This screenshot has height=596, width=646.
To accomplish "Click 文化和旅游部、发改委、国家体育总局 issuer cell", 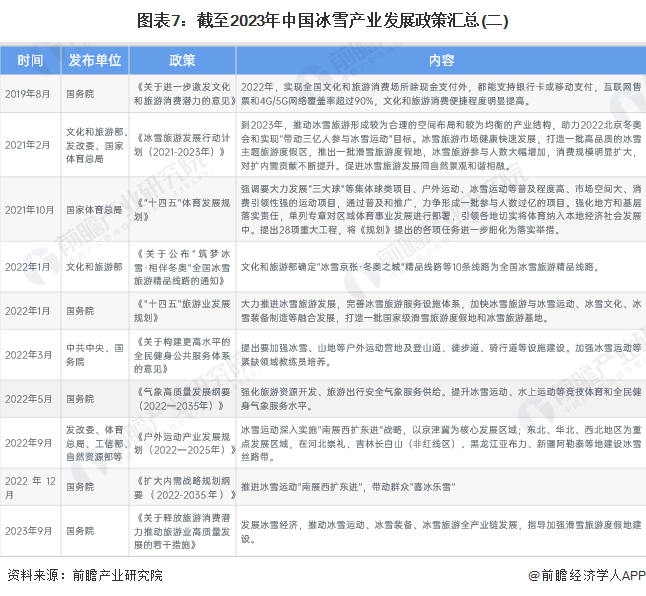I will click(x=95, y=145).
